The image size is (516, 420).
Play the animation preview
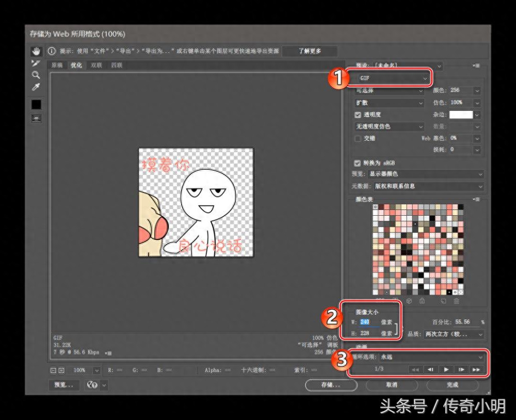[x=446, y=369]
